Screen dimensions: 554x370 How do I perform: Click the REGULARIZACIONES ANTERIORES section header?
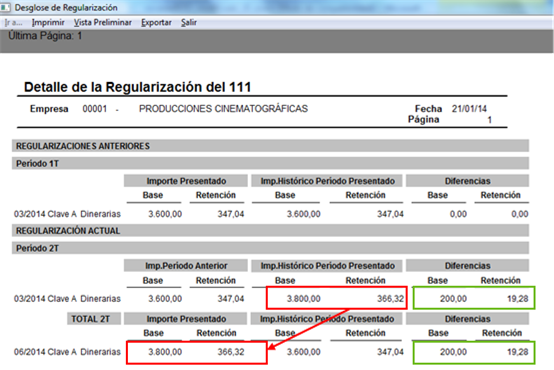pos(270,146)
